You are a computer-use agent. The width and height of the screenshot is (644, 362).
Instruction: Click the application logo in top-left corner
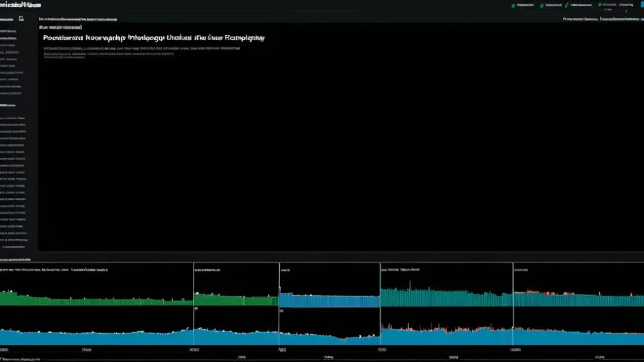pos(19,5)
